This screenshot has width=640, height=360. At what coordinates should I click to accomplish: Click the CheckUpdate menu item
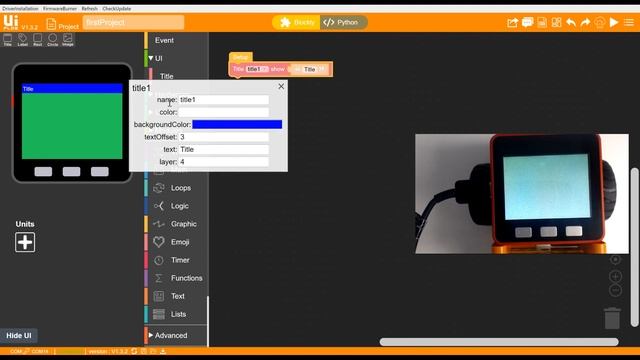(x=117, y=9)
